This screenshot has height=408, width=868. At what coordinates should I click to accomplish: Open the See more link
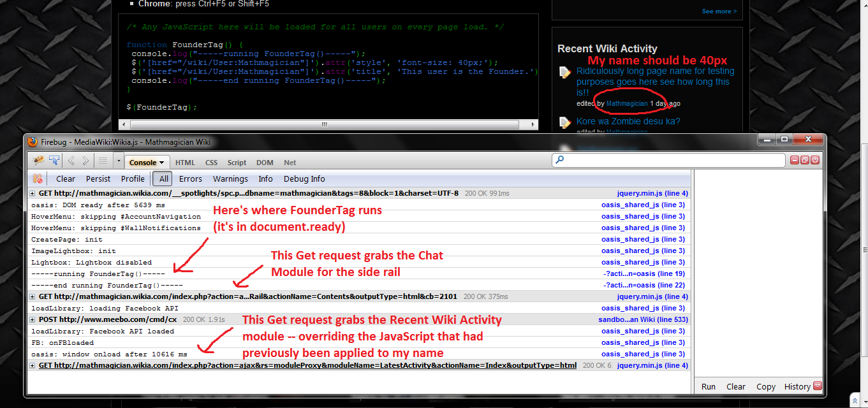click(x=719, y=11)
